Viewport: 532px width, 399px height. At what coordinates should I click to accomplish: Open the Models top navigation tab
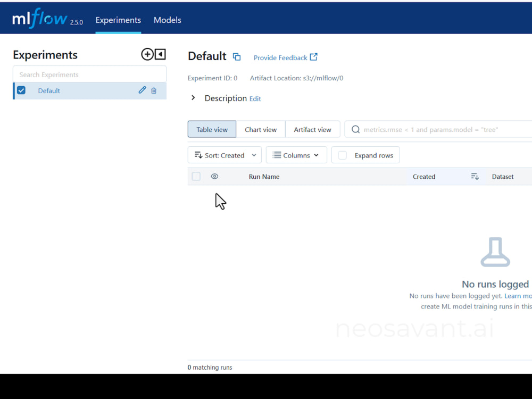(167, 20)
